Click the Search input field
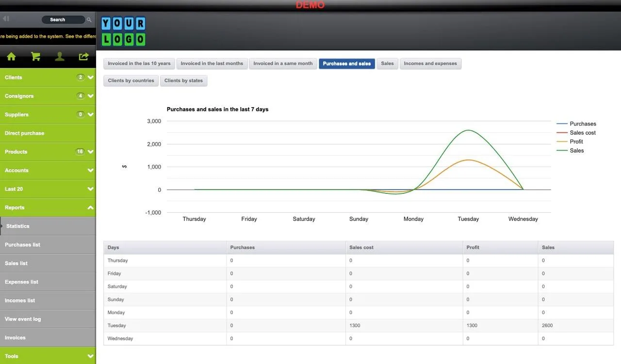The width and height of the screenshot is (621, 364). tap(63, 20)
